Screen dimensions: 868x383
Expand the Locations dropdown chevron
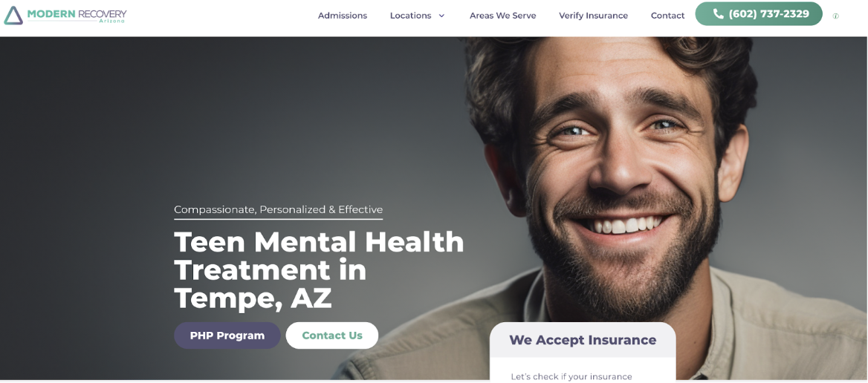441,16
